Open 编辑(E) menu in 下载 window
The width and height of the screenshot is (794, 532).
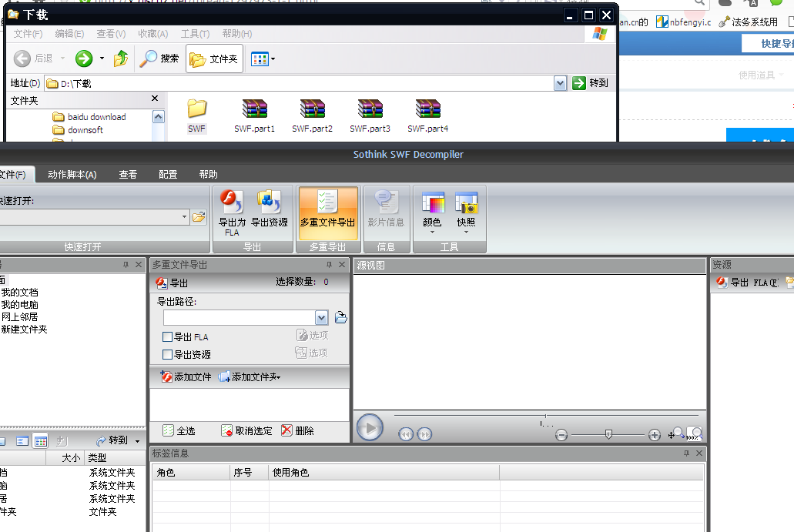tap(69, 34)
